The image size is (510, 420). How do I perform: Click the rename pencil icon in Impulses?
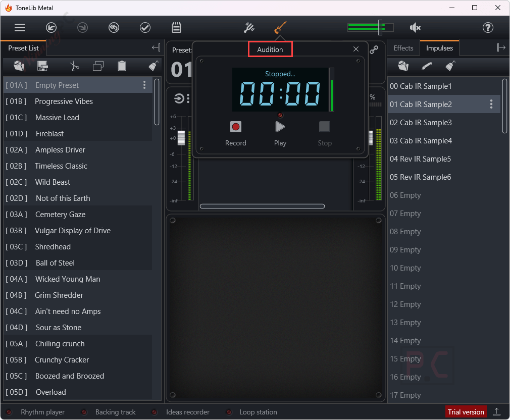point(427,66)
